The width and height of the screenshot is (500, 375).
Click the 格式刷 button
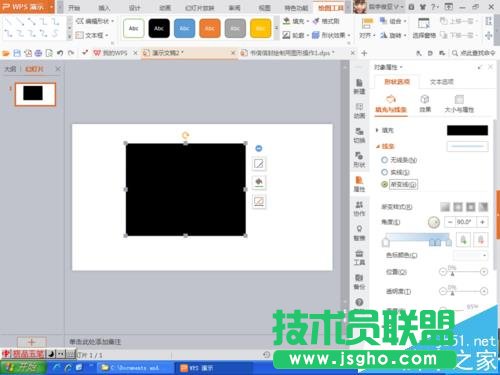coord(326,21)
